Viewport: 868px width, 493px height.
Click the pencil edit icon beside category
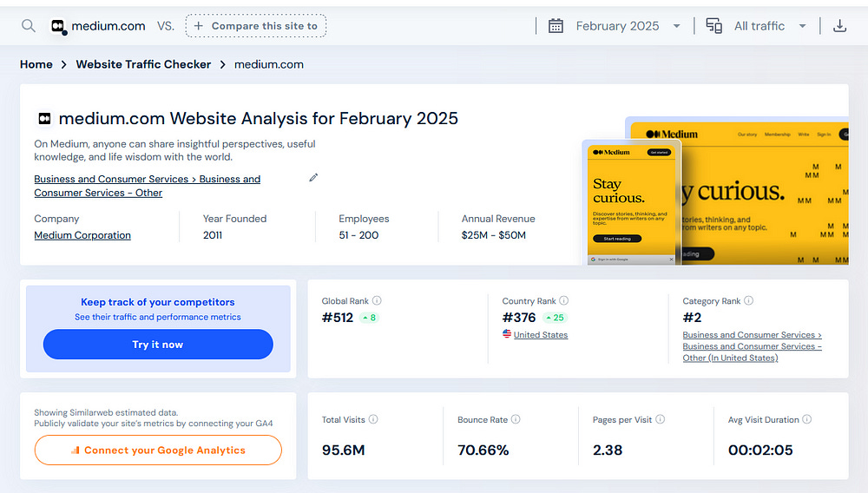[x=313, y=178]
